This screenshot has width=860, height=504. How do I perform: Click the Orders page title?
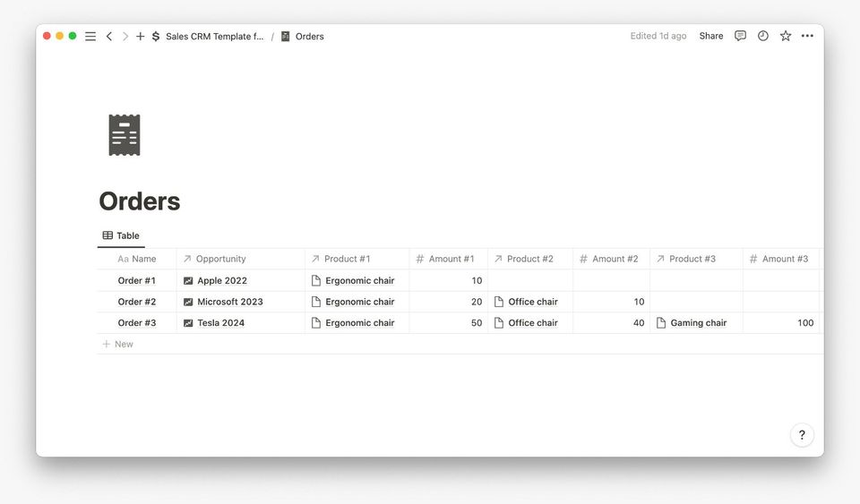point(140,201)
